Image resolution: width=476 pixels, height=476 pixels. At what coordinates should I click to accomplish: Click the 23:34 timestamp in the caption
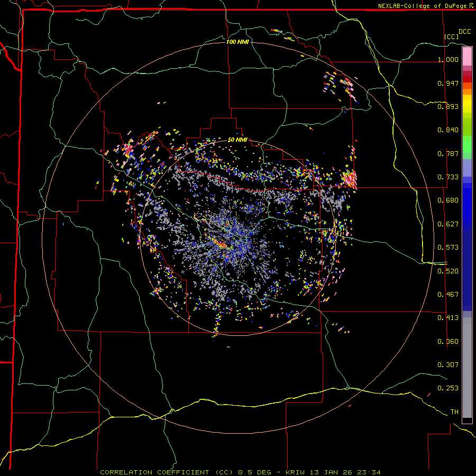click(x=369, y=472)
